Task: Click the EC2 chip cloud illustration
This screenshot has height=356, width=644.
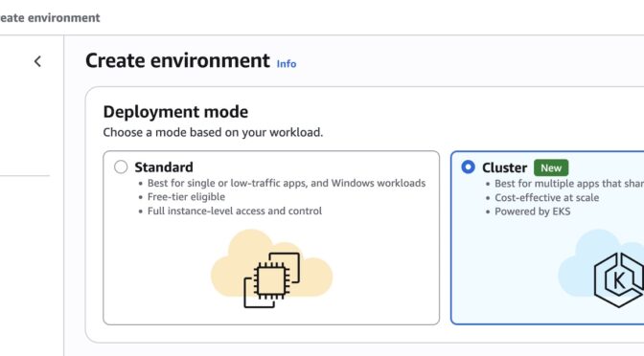Action: coord(271,269)
